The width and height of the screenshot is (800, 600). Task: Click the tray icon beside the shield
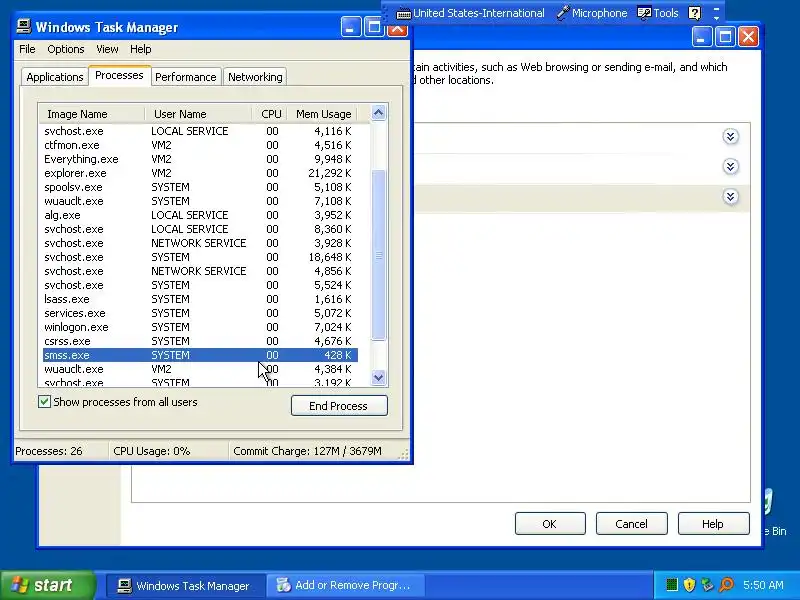point(708,585)
